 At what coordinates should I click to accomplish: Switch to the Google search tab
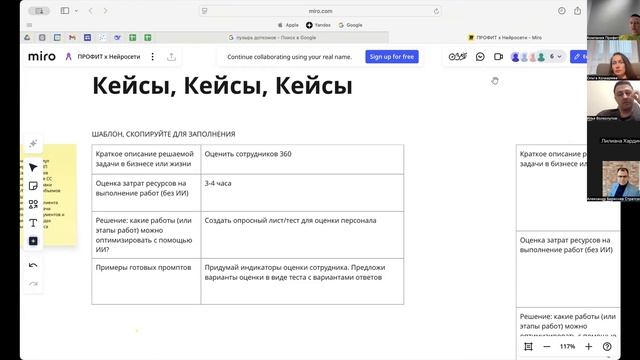(x=272, y=38)
